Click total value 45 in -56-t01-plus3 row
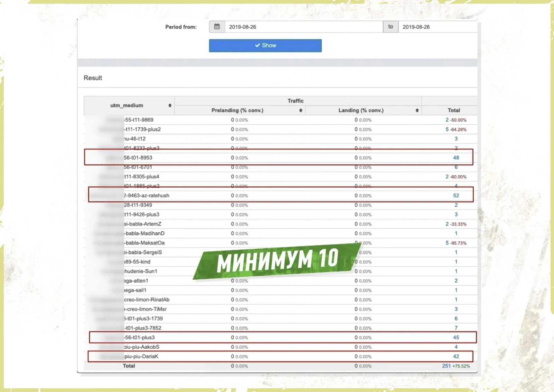The width and height of the screenshot is (554, 392). tap(456, 337)
